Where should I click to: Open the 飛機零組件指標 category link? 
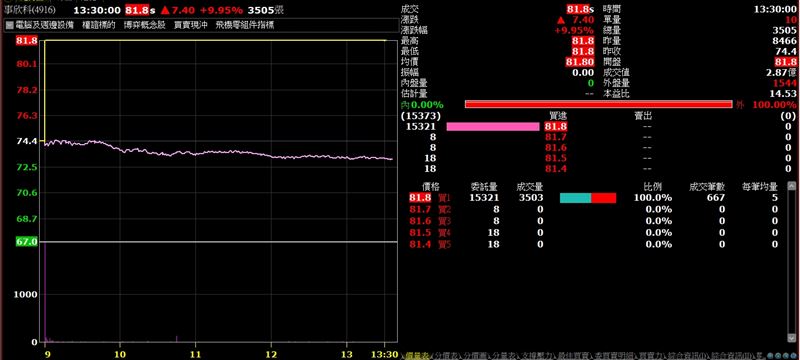tap(245, 25)
